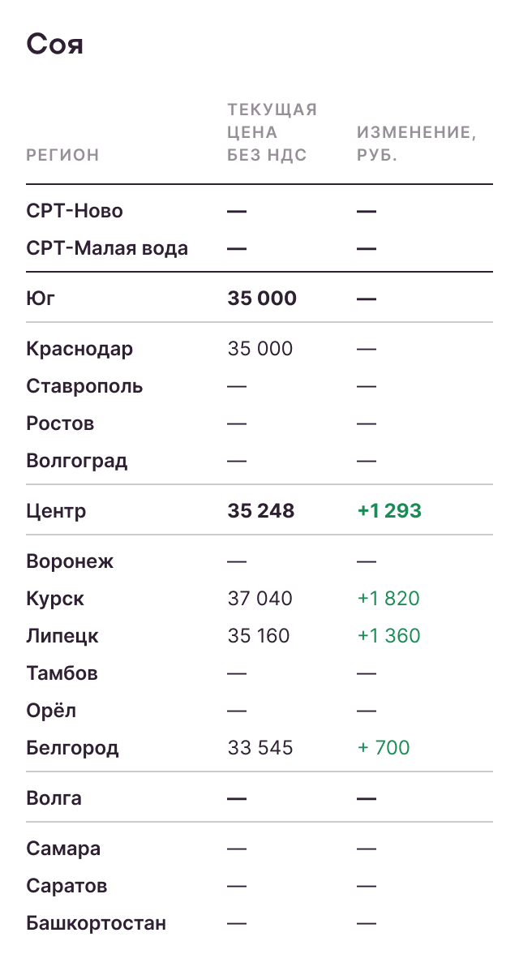This screenshot has width=519, height=980.
Task: Click the Соя table heading
Action: [x=55, y=44]
